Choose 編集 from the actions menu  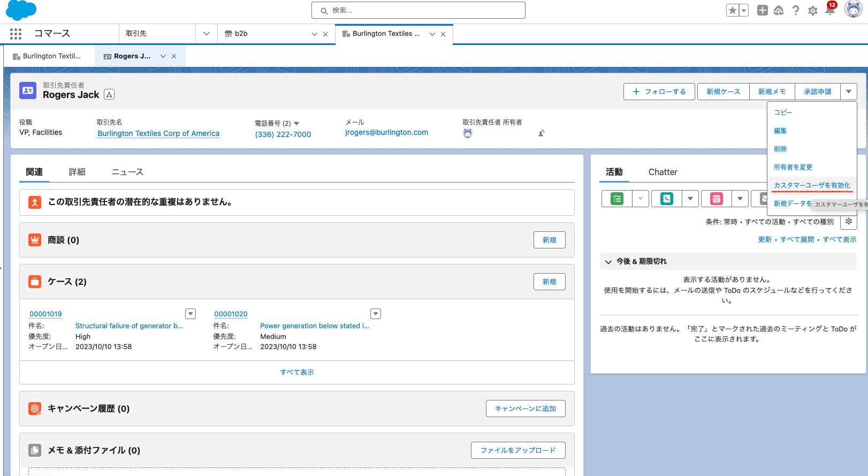click(x=780, y=131)
